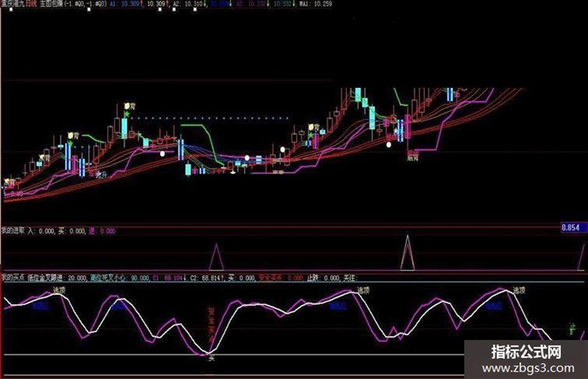Select the 高位死叉小心: 90.000 parameter
Image resolution: width=588 pixels, height=379 pixels.
coord(119,278)
